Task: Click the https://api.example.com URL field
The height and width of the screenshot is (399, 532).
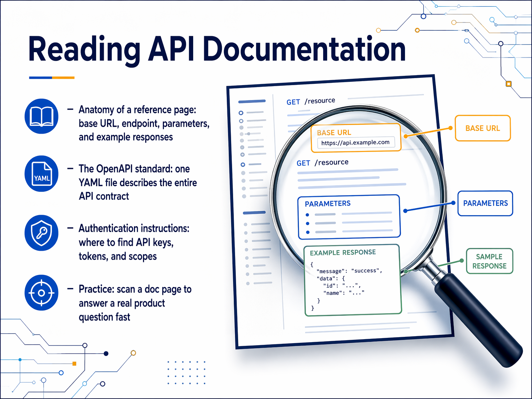Action: point(356,142)
